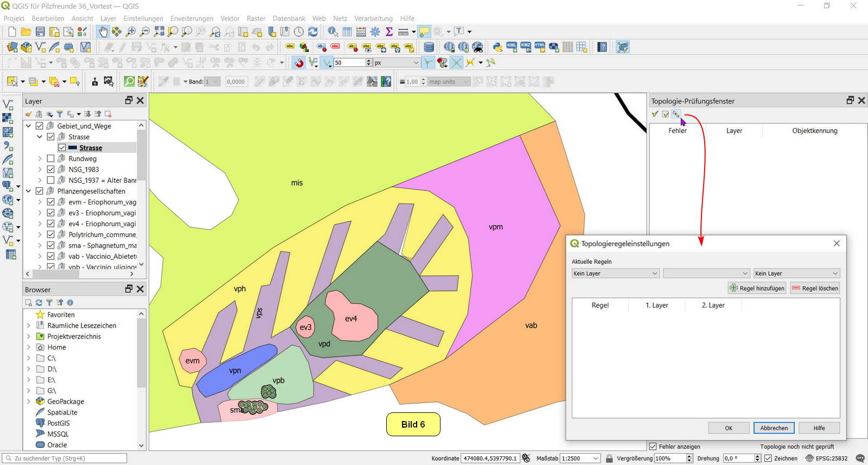868x465 pixels.
Task: Open the Python console icon
Action: pyautogui.click(x=497, y=47)
